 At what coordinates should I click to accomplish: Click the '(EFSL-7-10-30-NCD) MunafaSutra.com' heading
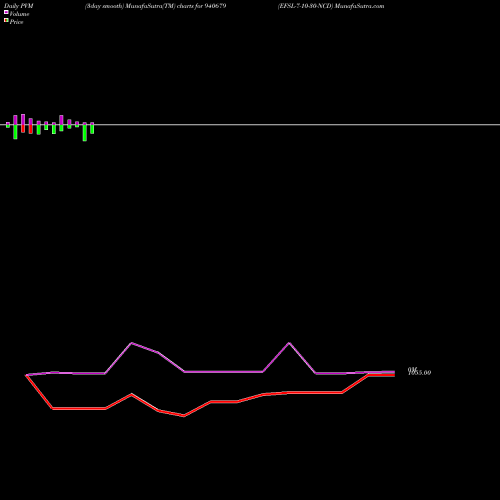click(331, 6)
